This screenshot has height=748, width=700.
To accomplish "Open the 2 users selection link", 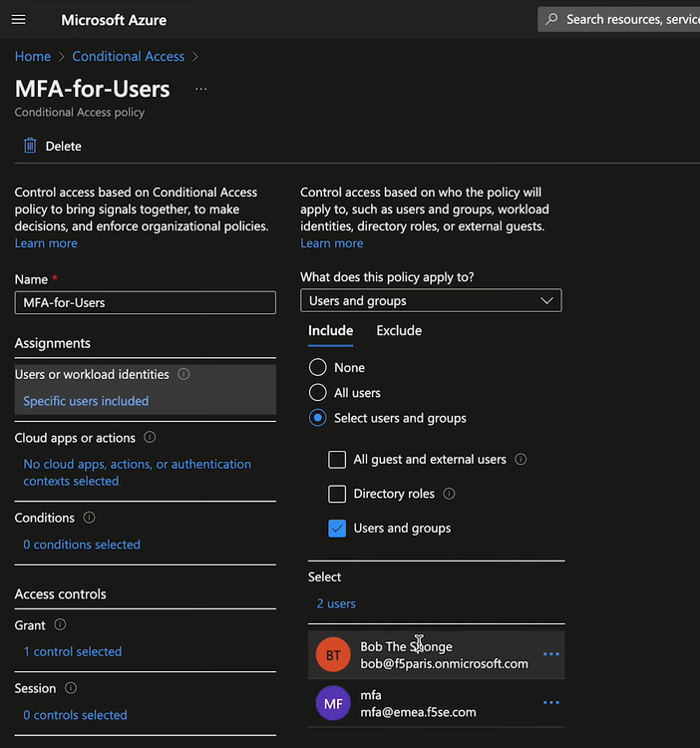I will tap(336, 603).
